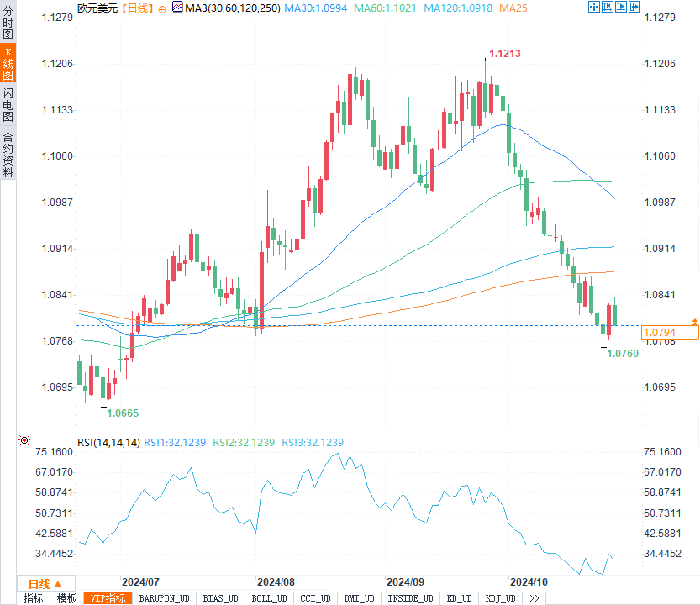
Task: Show more indicators with >> arrow
Action: pyautogui.click(x=534, y=598)
